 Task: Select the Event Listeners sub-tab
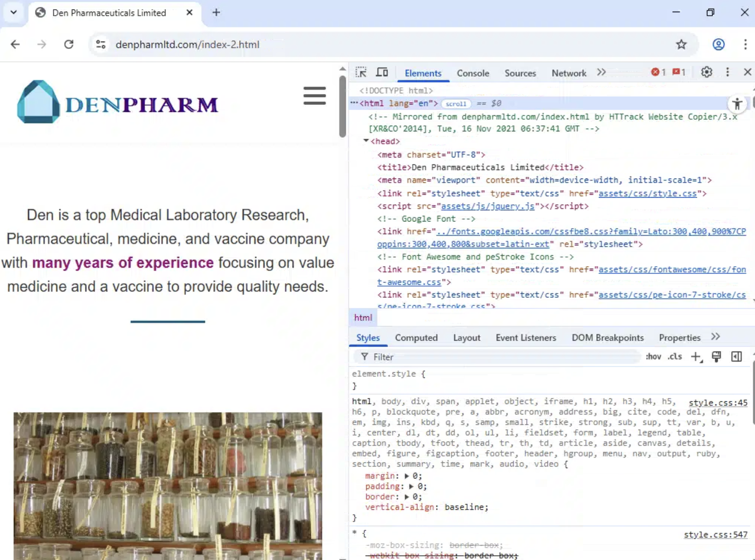pyautogui.click(x=526, y=338)
